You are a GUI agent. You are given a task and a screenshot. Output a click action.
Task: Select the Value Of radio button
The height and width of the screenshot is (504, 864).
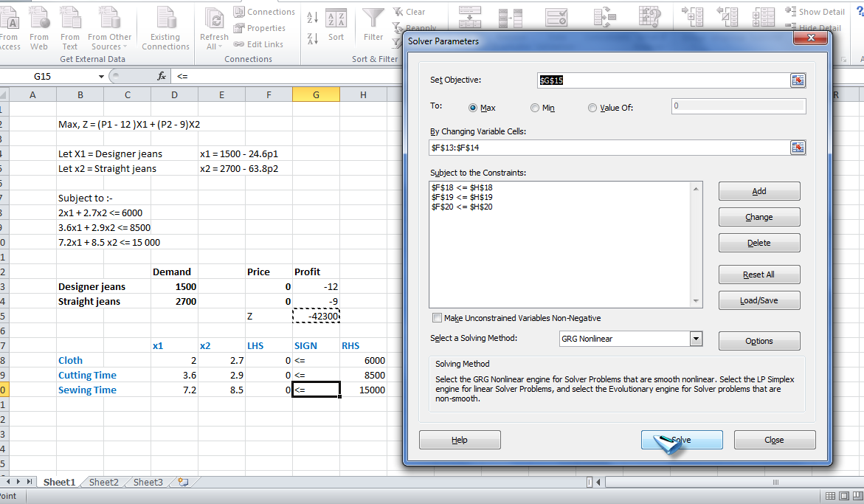[592, 108]
